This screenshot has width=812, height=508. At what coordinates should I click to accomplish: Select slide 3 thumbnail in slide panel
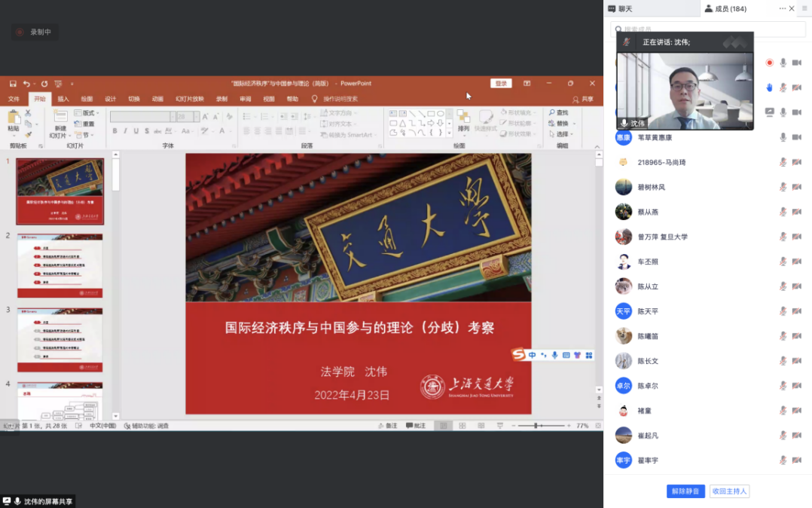pyautogui.click(x=60, y=339)
